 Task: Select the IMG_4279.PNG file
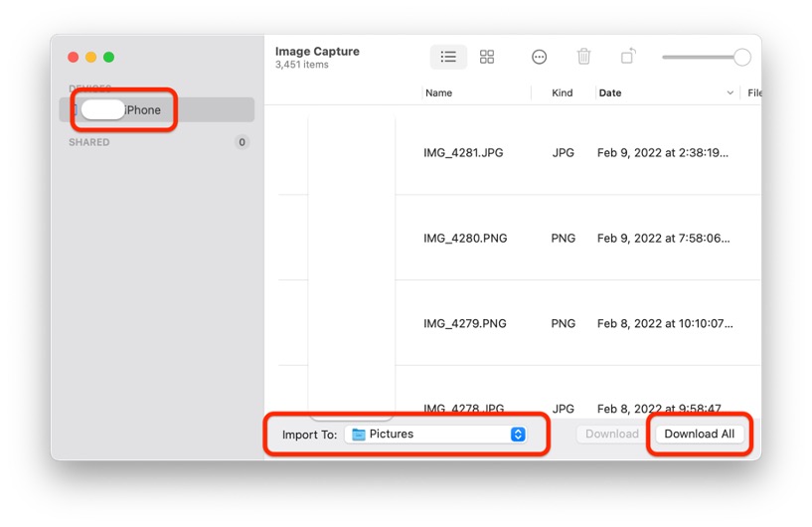[x=465, y=324]
